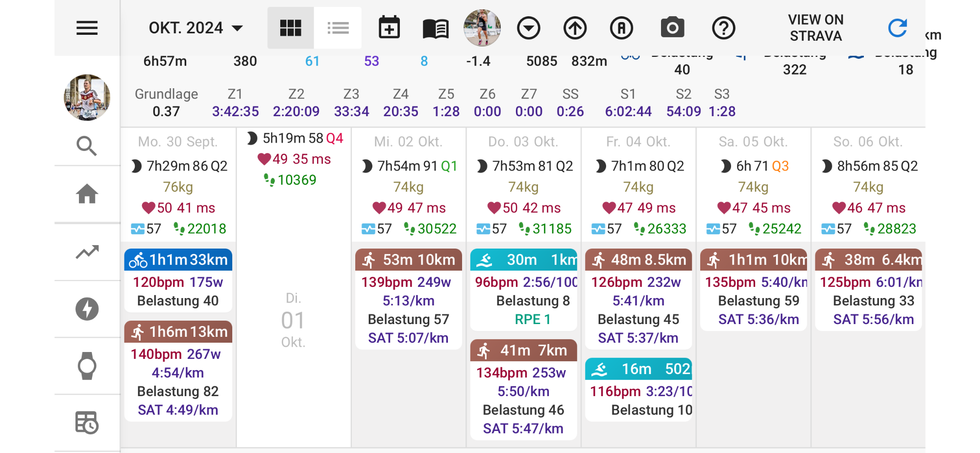
Task: Click the circled upload arrow icon
Action: click(x=575, y=28)
